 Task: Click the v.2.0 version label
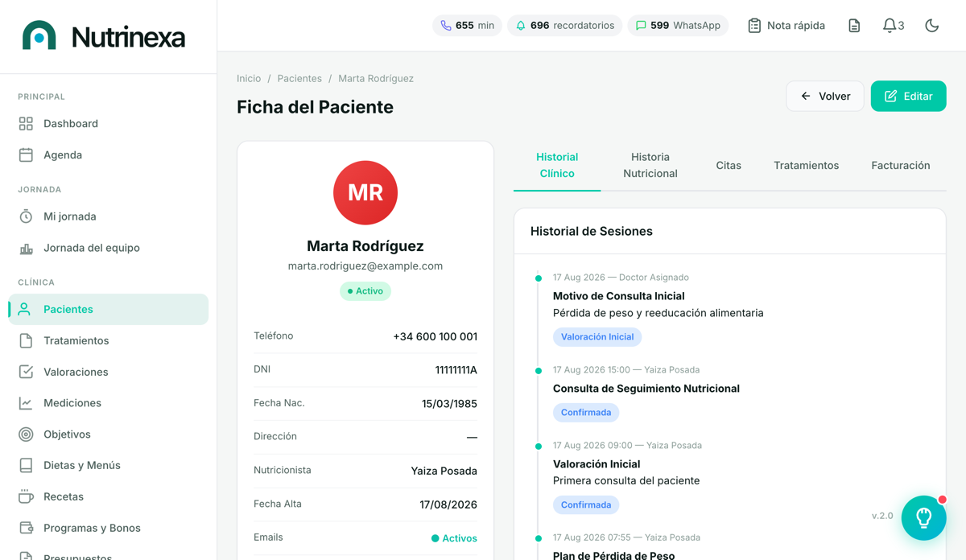coord(882,516)
